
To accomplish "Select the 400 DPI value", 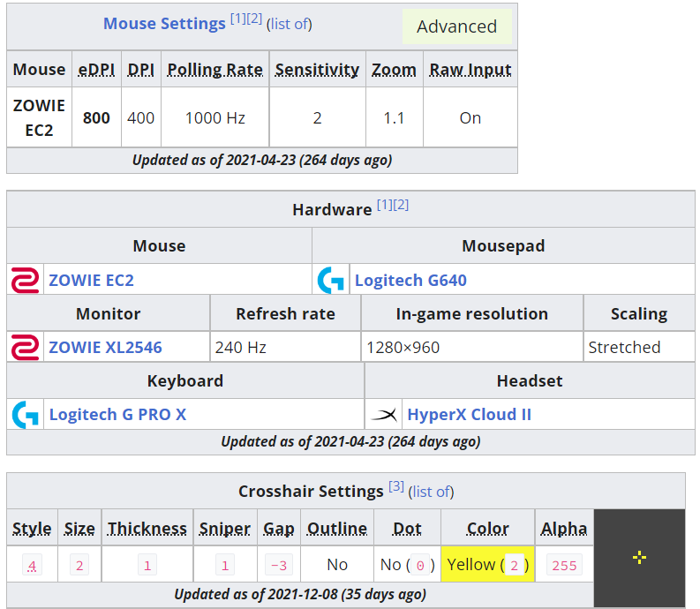I will pos(140,118).
